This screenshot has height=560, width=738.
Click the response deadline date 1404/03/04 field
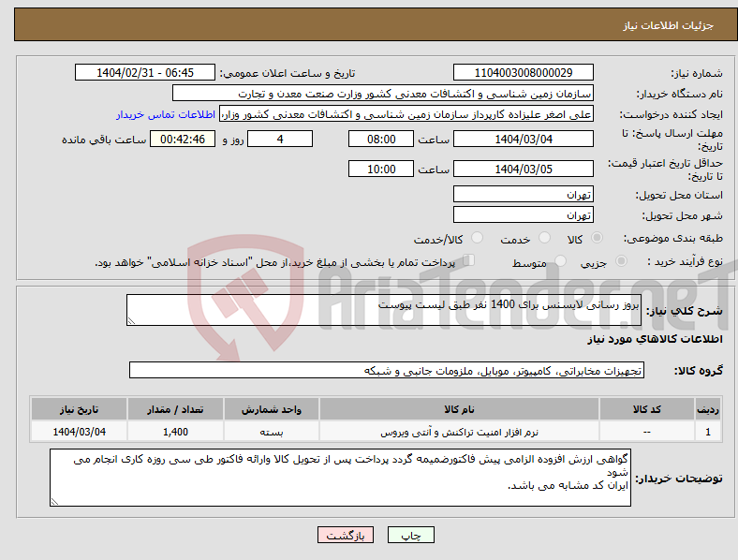click(x=523, y=140)
